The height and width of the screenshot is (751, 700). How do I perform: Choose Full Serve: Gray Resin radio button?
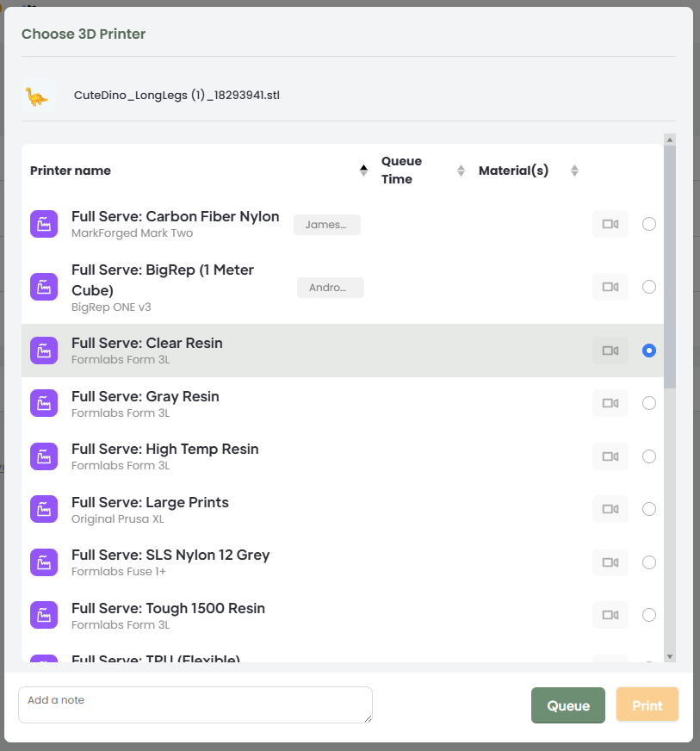point(649,403)
